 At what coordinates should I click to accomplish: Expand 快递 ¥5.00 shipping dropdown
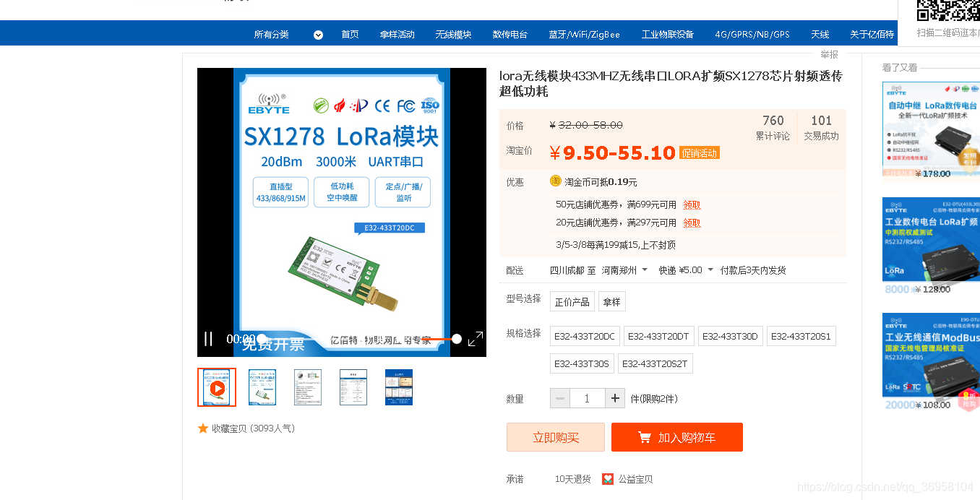pyautogui.click(x=710, y=270)
